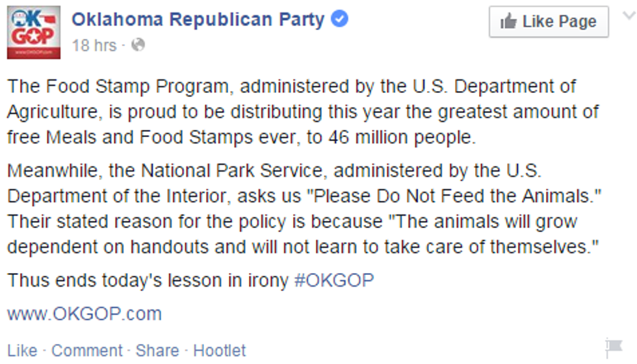This screenshot has height=364, width=637.
Task: Follow the #OKGOP hashtag
Action: [x=334, y=281]
